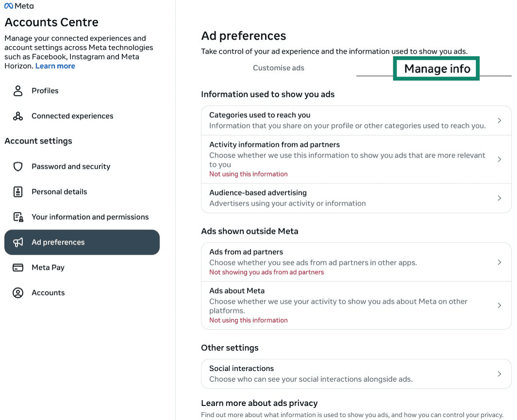The image size is (517, 420).
Task: Click the Password and security shield icon
Action: click(x=18, y=166)
